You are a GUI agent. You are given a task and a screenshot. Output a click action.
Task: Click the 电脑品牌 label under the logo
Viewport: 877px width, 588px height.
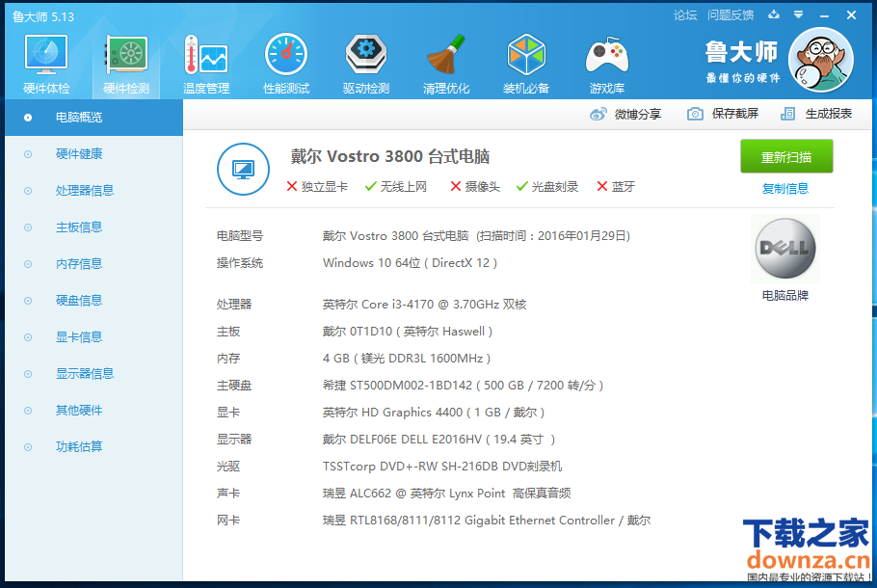point(785,295)
